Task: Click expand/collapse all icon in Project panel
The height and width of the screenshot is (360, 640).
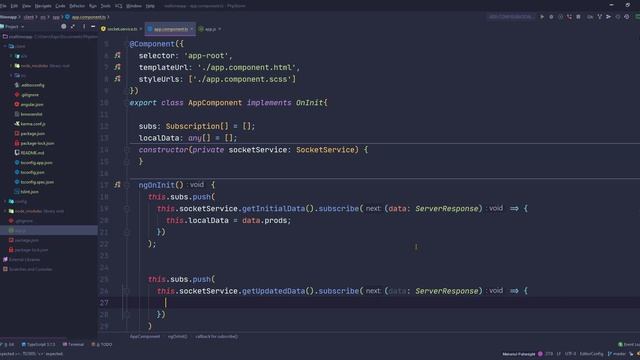Action: pyautogui.click(x=73, y=27)
